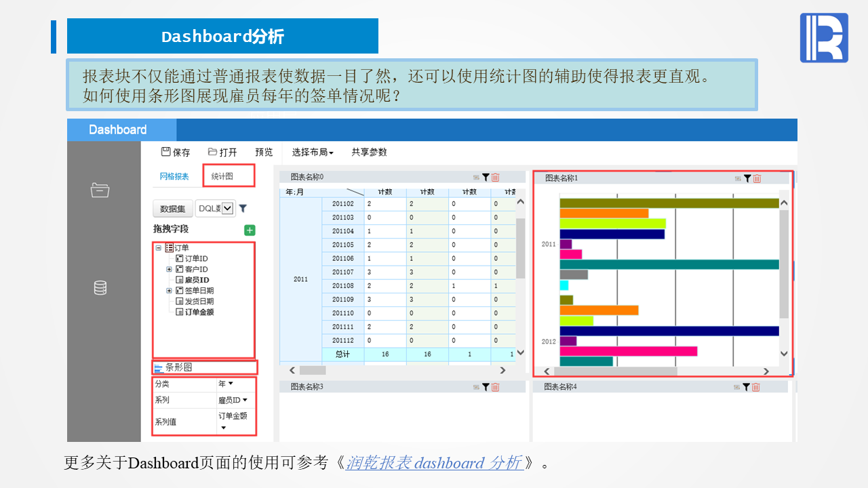Click the 年;月 table header cell
868x488 pixels.
click(x=322, y=192)
